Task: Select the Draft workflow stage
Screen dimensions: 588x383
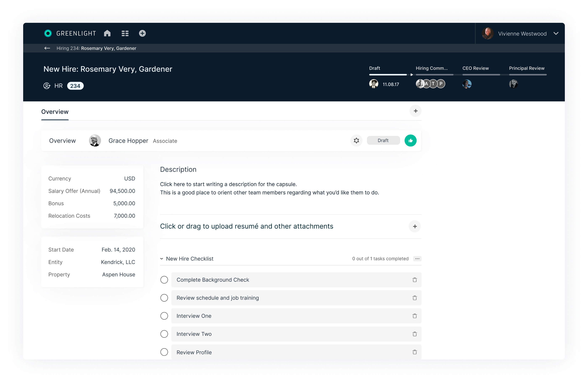Action: 375,68
